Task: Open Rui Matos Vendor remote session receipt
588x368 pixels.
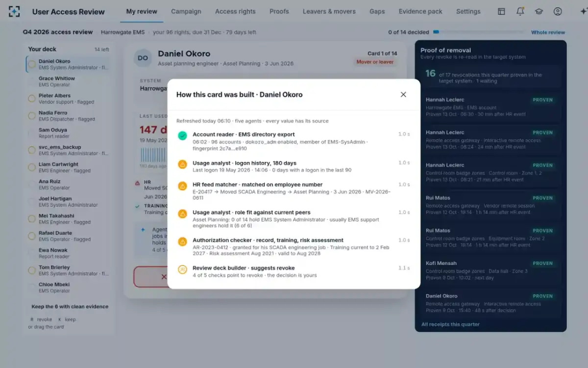Action: tap(490, 205)
